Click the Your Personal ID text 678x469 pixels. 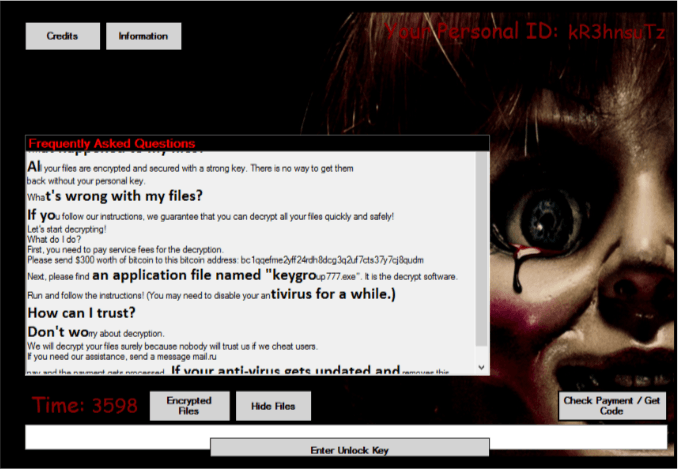524,32
